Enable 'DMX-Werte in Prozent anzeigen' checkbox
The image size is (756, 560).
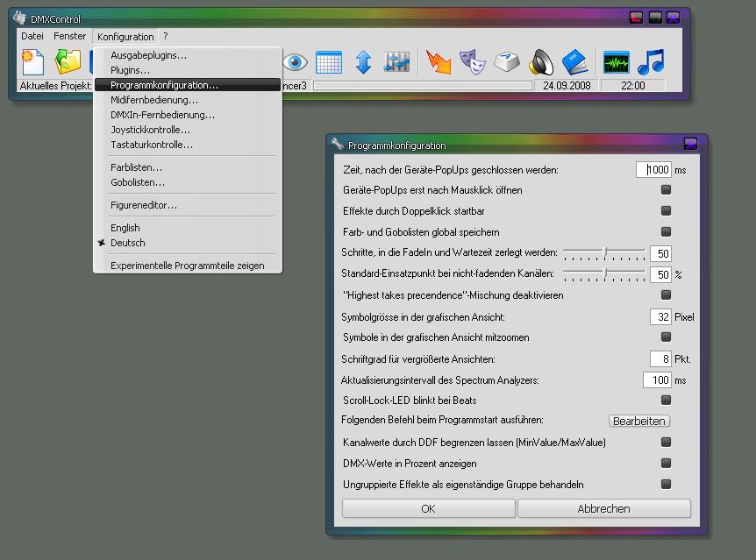pos(666,464)
